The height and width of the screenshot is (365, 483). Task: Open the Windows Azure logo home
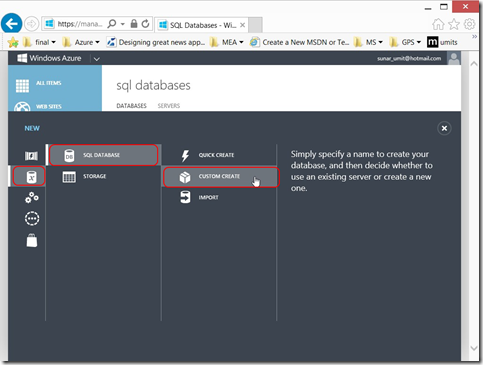[49, 58]
